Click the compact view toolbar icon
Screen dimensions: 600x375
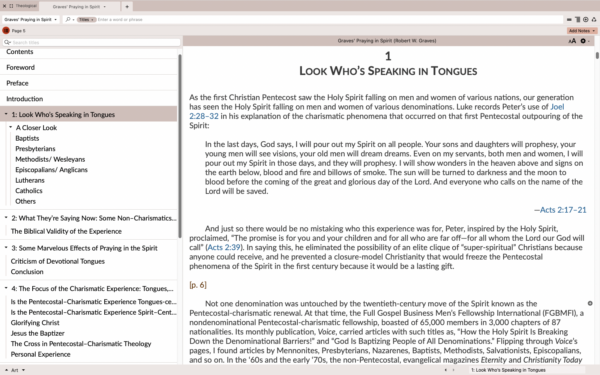(569, 19)
